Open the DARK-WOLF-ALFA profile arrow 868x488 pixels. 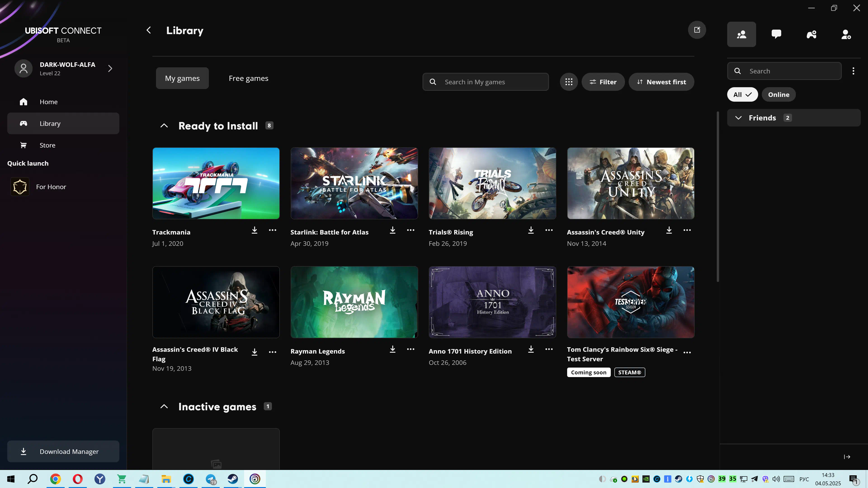tap(110, 68)
